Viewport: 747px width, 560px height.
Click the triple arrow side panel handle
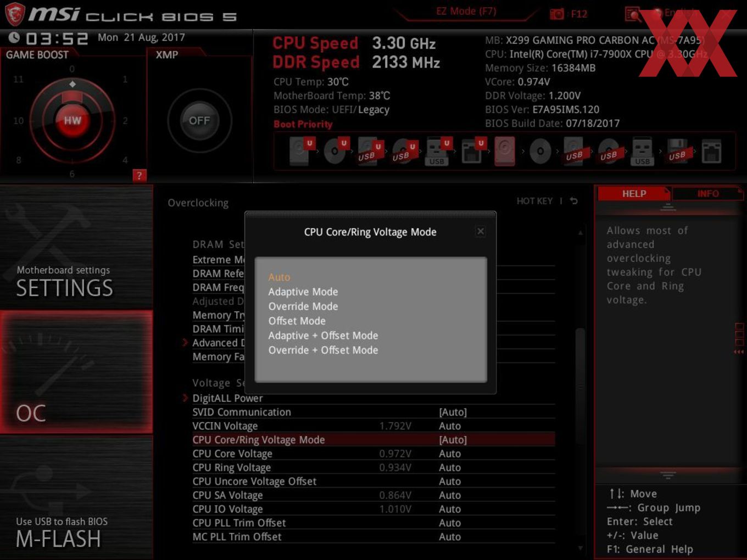click(x=739, y=352)
